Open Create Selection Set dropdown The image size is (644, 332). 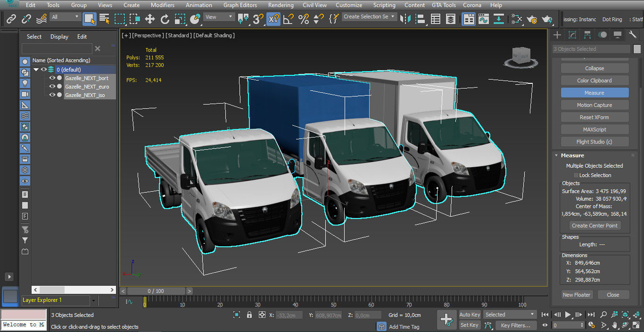pos(369,16)
